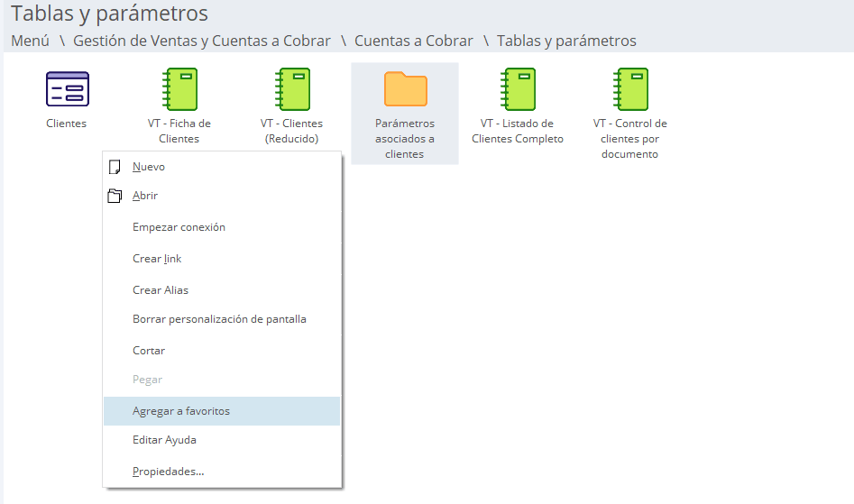Open VT - Listado de Clientes Completo icon
854x504 pixels.
[518, 89]
